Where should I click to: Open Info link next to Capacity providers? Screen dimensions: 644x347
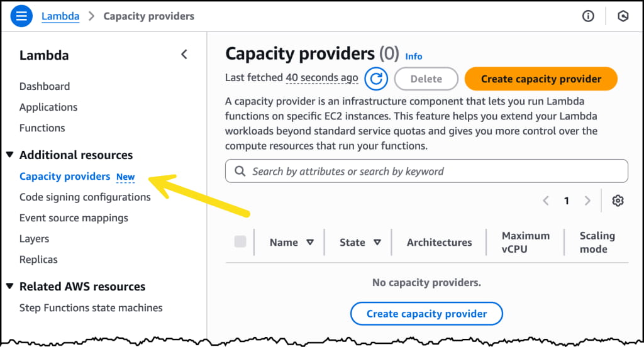414,56
